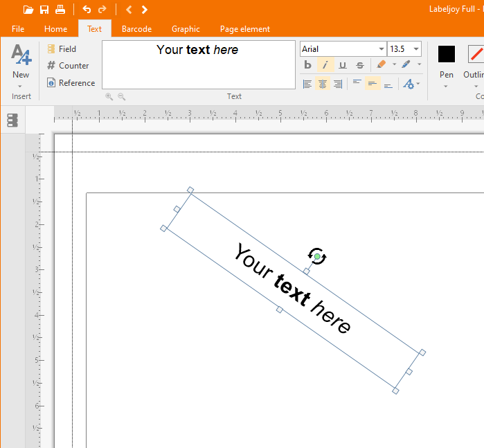
Task: Click the Save icon in quick access toolbar
Action: coord(44,10)
